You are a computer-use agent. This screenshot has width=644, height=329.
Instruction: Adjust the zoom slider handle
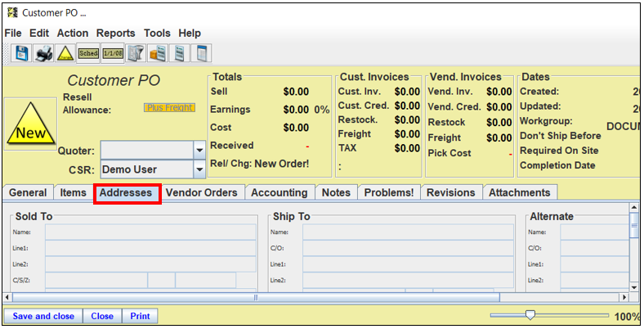530,315
